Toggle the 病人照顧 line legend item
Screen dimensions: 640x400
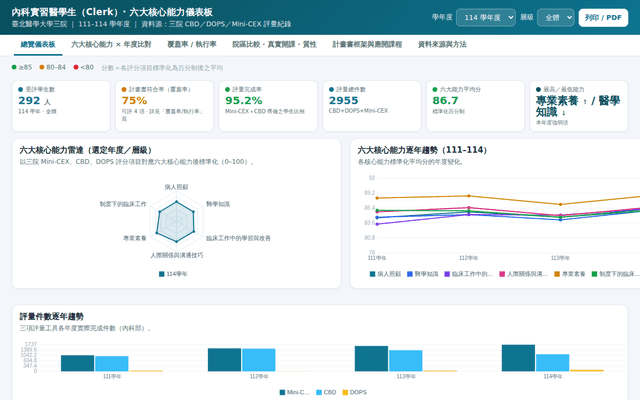(385, 274)
